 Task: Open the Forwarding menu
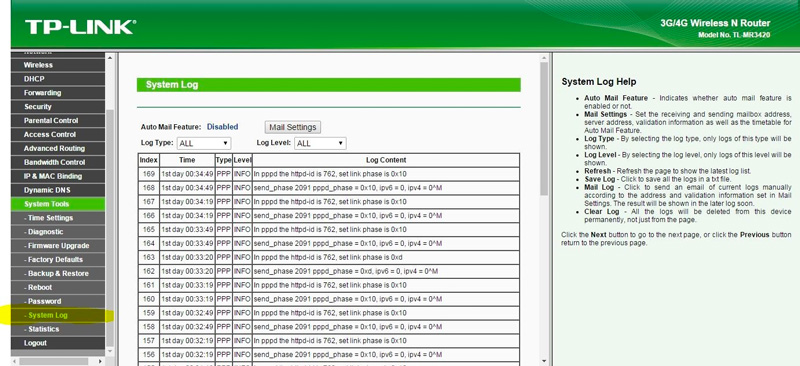58,92
